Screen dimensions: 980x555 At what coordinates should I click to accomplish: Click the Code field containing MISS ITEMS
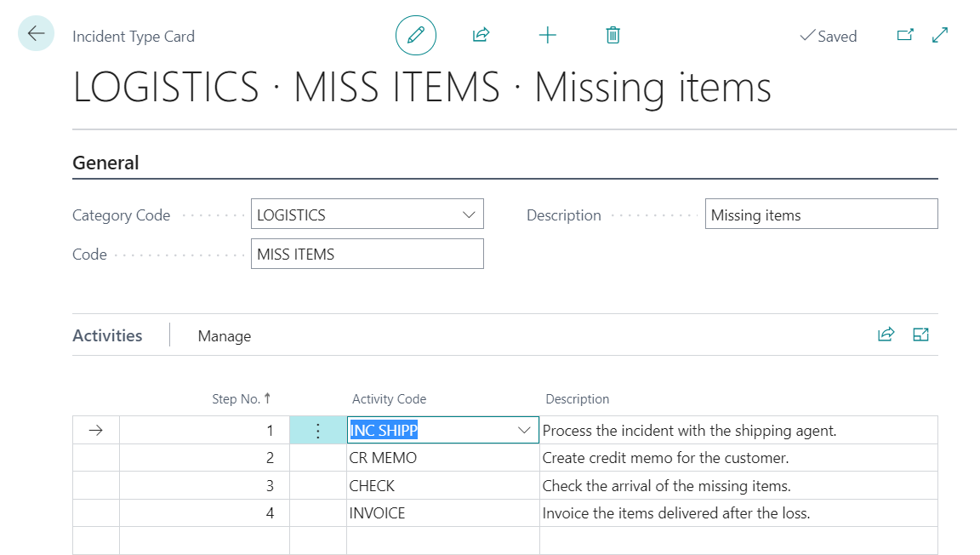[367, 254]
